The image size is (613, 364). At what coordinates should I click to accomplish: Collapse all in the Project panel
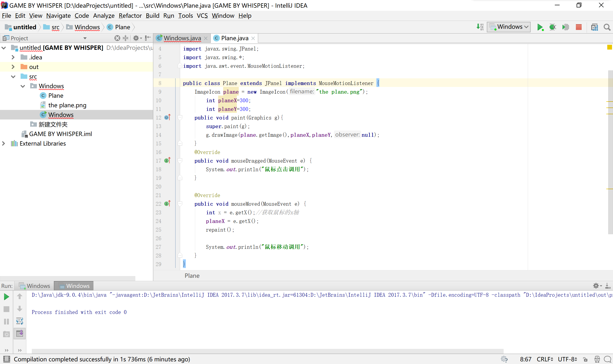pos(125,38)
